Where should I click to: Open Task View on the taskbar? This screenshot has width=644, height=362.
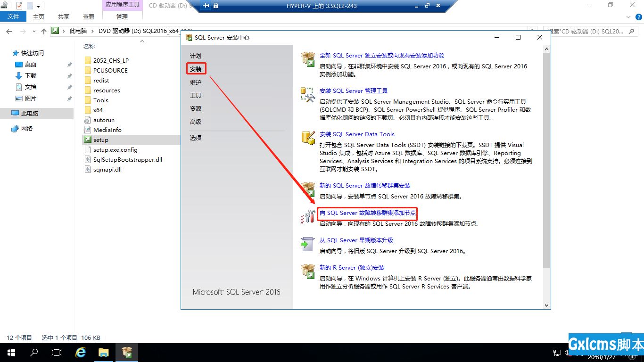(57, 352)
